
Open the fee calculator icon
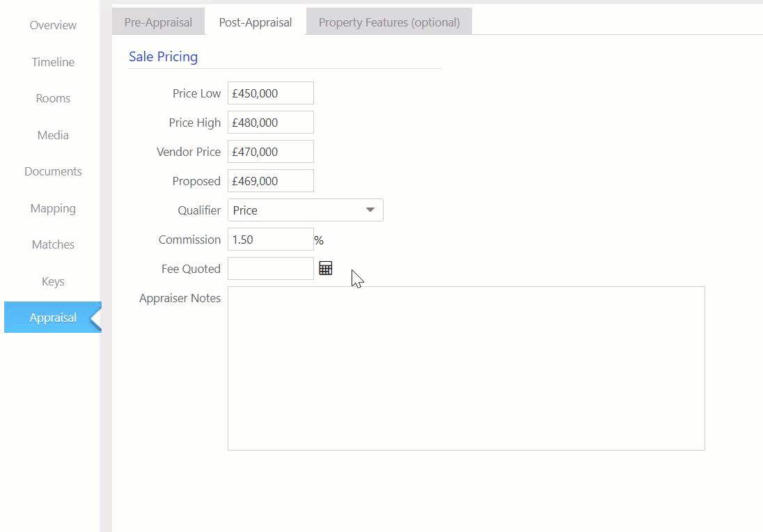click(326, 268)
